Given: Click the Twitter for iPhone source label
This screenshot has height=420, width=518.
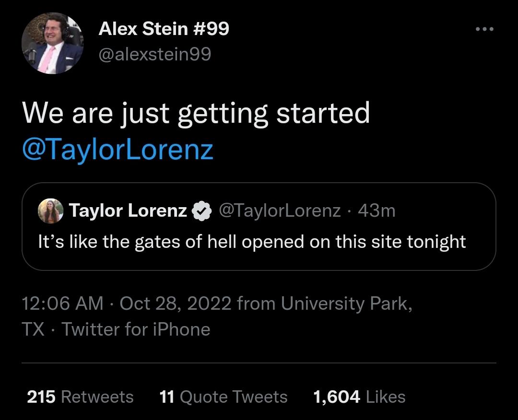Looking at the screenshot, I should coord(136,329).
